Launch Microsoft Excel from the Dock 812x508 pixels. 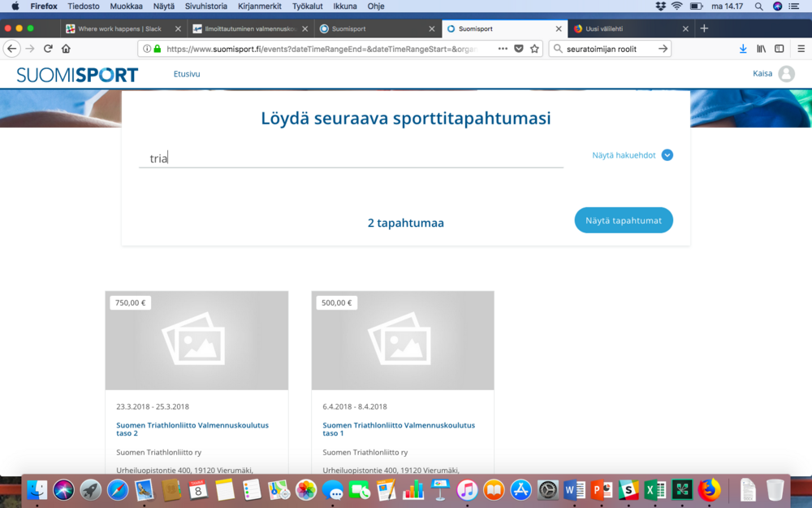(x=655, y=490)
